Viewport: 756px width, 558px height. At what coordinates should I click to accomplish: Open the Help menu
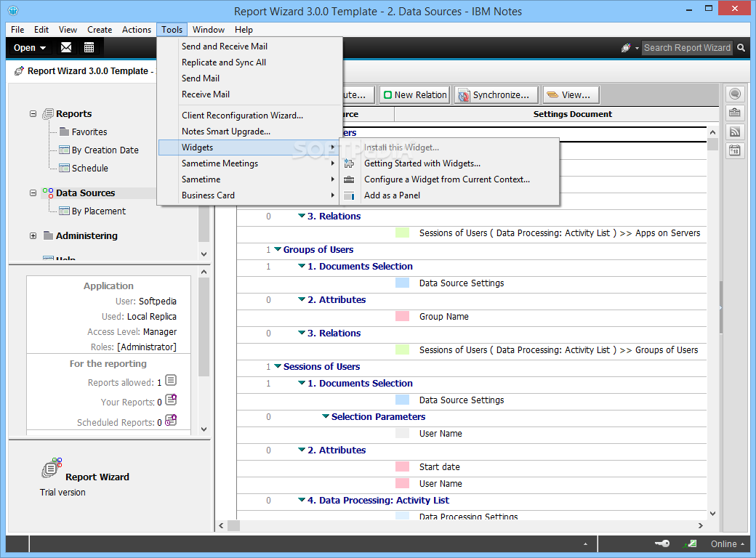(244, 29)
